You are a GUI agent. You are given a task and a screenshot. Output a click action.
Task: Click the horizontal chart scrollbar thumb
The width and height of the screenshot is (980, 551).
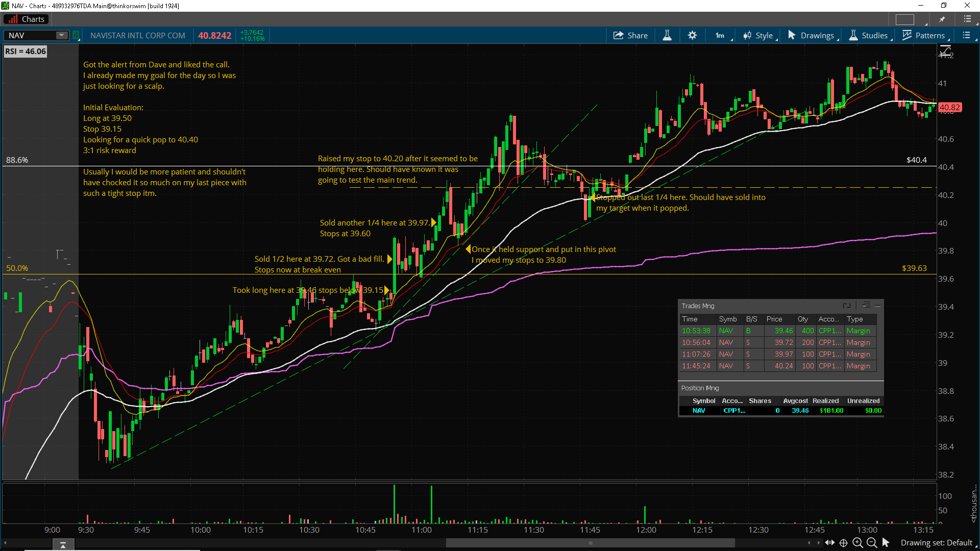[590, 543]
